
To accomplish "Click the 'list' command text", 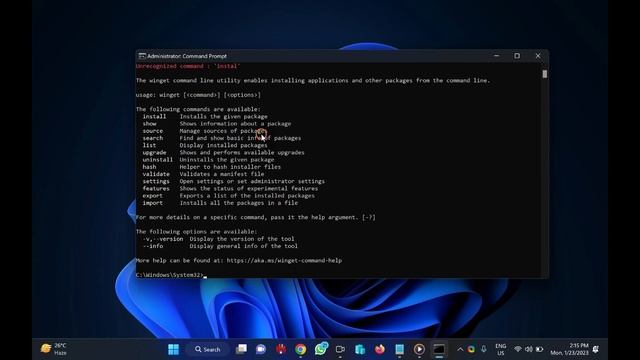I will pyautogui.click(x=149, y=145).
